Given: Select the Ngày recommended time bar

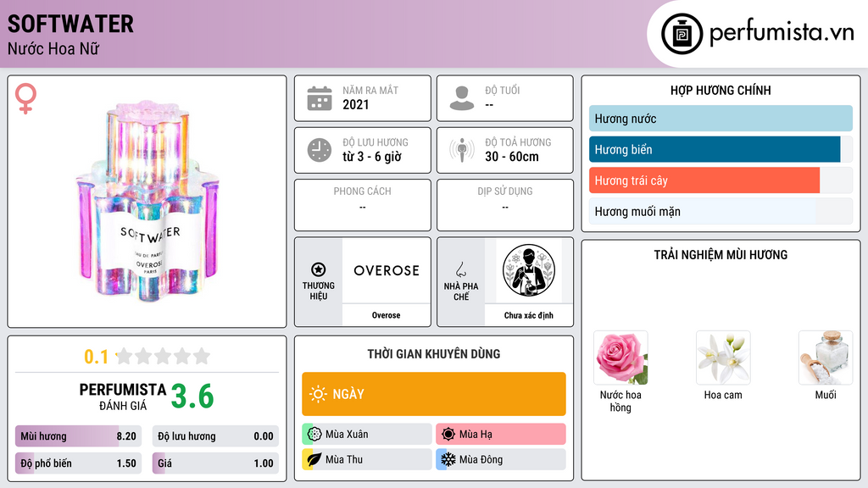Looking at the screenshot, I should (434, 394).
